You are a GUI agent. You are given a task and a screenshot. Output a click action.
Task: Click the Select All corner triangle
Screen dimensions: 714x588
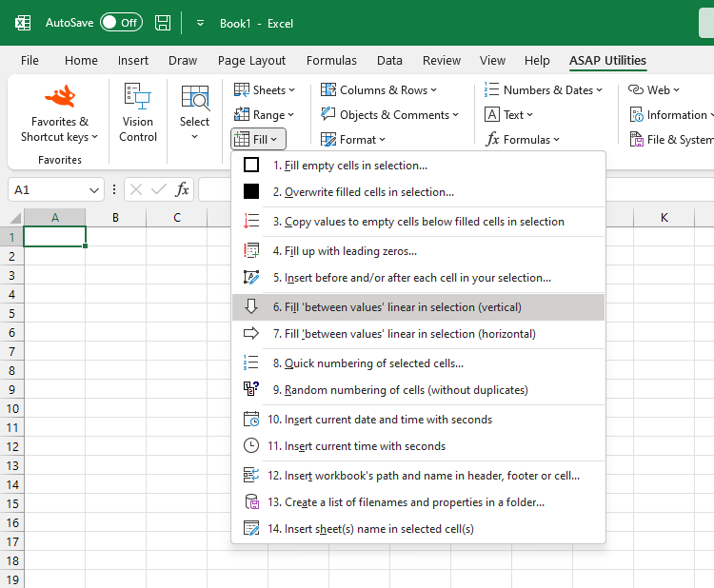click(x=14, y=218)
